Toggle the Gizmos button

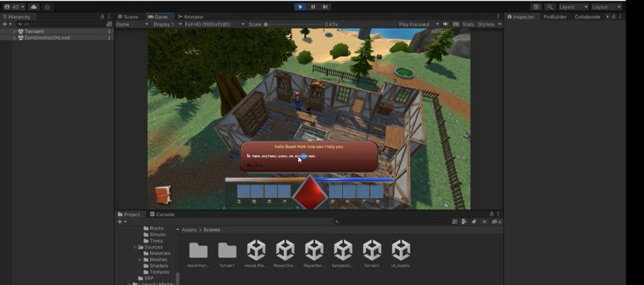[486, 24]
